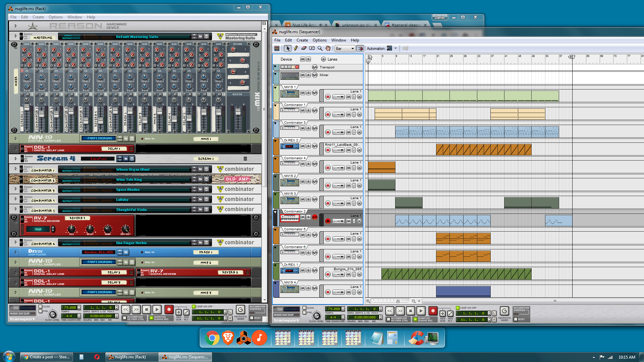The image size is (644, 362).
Task: Collapse the Dr.REX 2 track
Action: coord(275,141)
